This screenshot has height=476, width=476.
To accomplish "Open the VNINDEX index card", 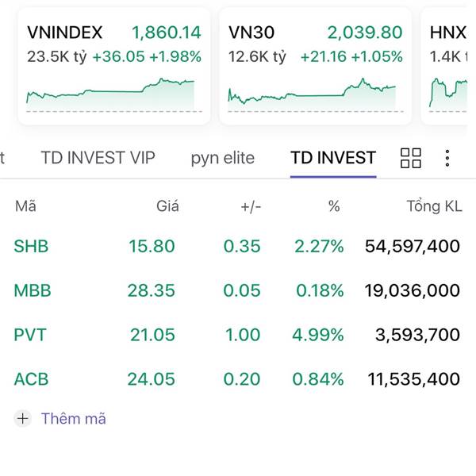I will (113, 44).
